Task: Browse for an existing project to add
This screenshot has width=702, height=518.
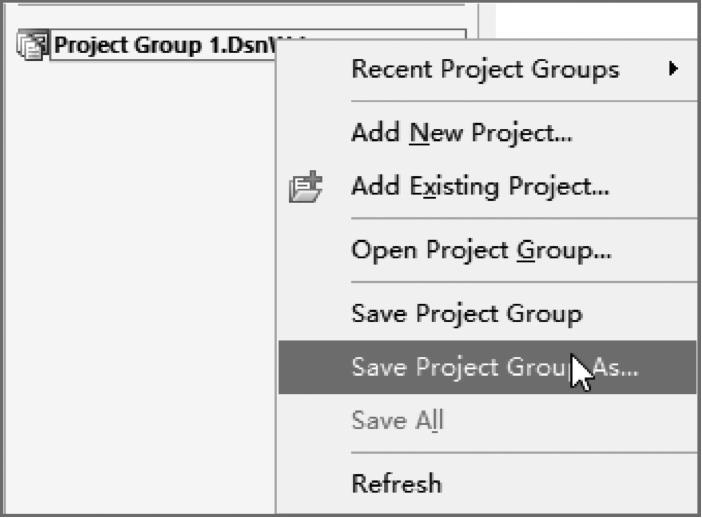Action: click(480, 186)
